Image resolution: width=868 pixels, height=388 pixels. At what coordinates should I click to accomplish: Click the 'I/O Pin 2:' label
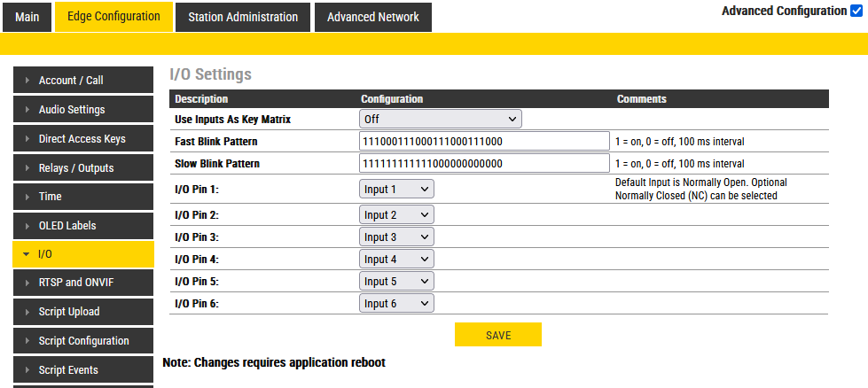(197, 215)
